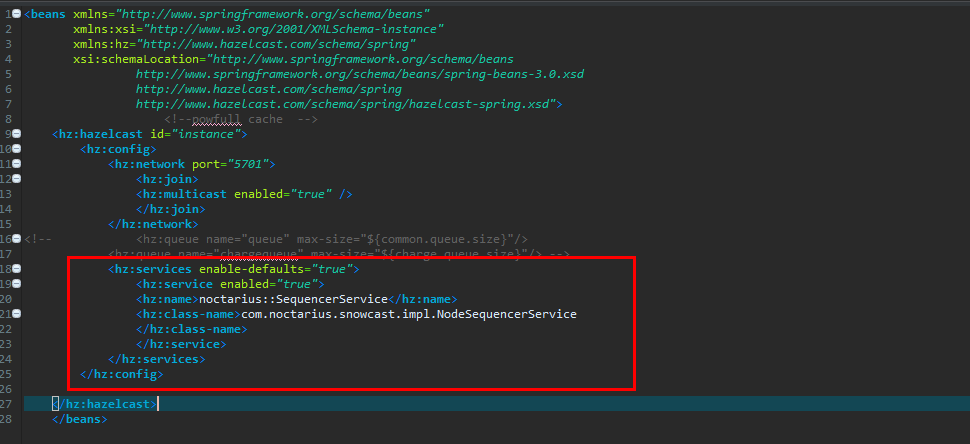Viewport: 970px width, 444px height.
Task: Click the xsi:schemaLocation attribute name
Action: (136, 59)
